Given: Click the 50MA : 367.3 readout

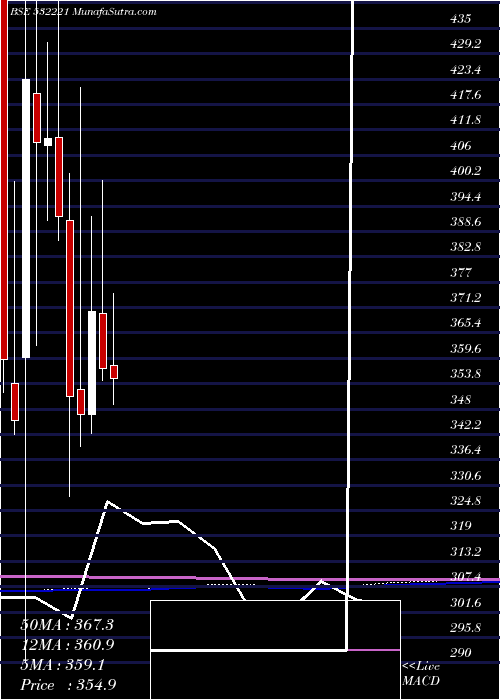Looking at the screenshot, I should point(67,625).
